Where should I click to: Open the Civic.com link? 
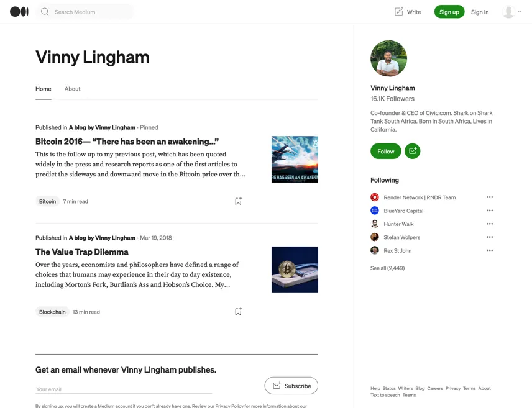click(x=438, y=113)
